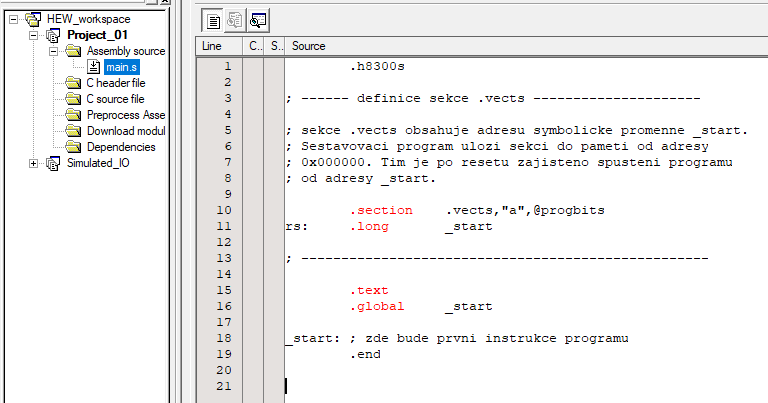The width and height of the screenshot is (768, 403).
Task: Click the Source column header
Action: (308, 46)
